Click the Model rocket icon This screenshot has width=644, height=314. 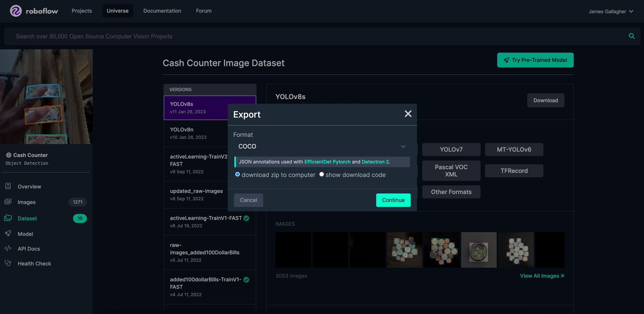click(x=8, y=233)
